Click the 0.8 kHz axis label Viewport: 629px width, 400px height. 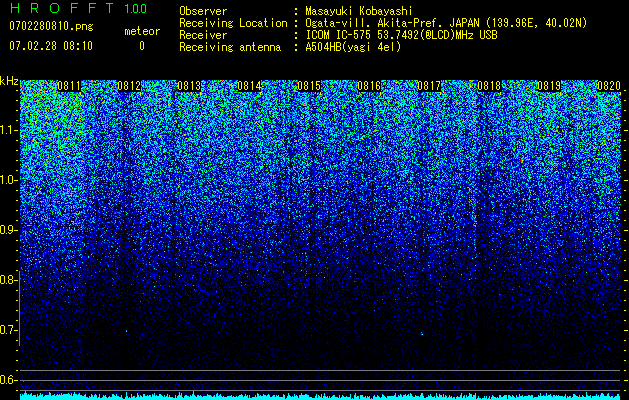pos(8,280)
